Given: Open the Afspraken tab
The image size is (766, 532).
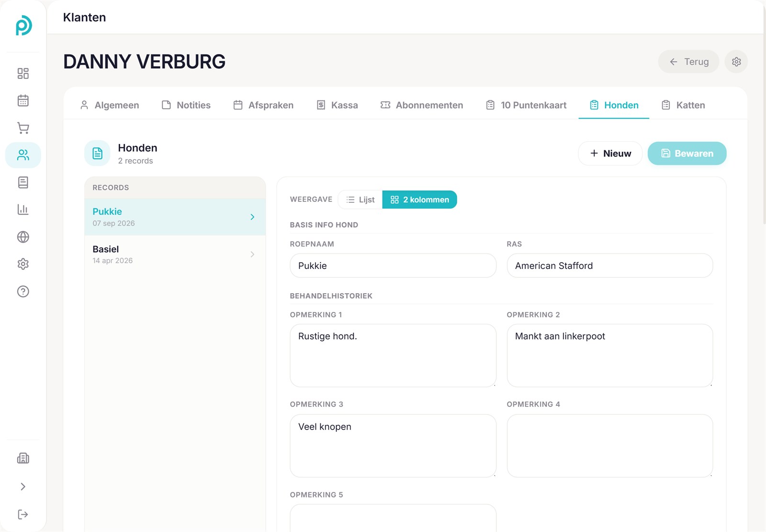Looking at the screenshot, I should pos(263,105).
